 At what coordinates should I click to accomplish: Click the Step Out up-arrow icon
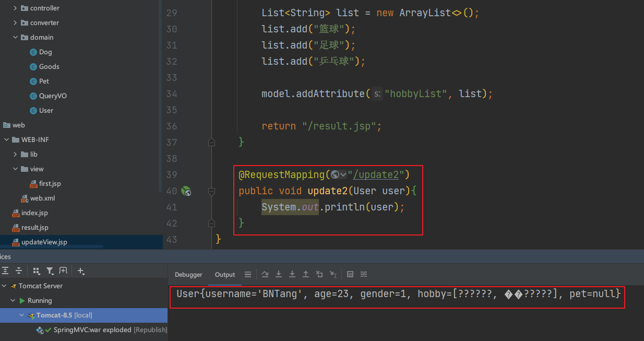[306, 274]
